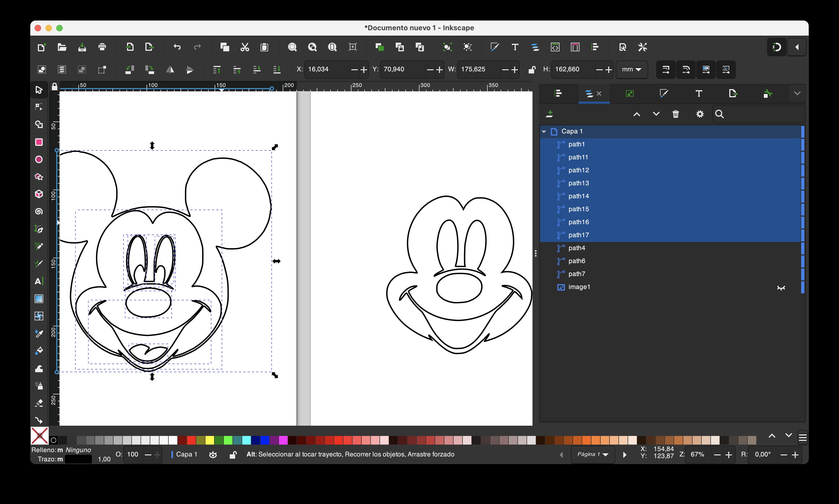Select the Text tool in toolbox
839x504 pixels.
(39, 281)
